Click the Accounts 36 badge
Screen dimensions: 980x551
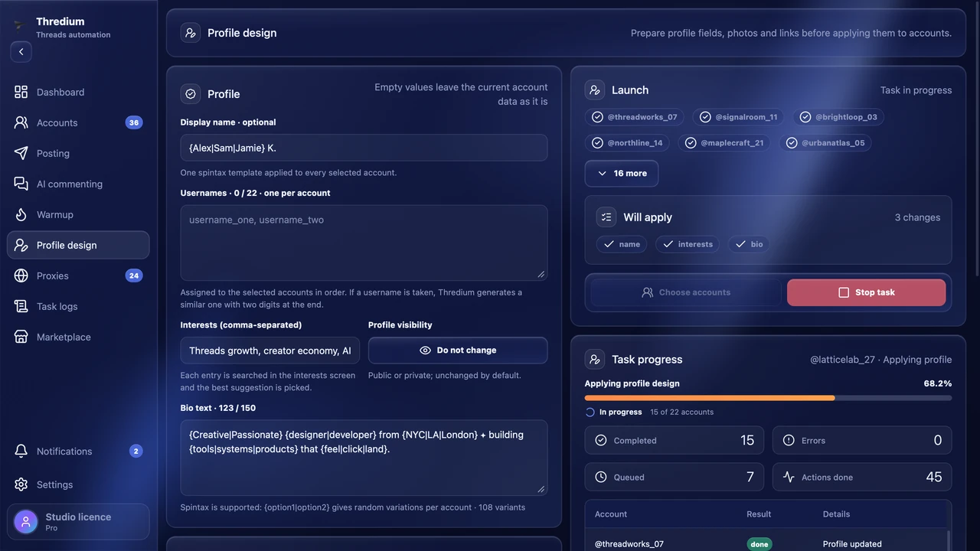pos(134,122)
